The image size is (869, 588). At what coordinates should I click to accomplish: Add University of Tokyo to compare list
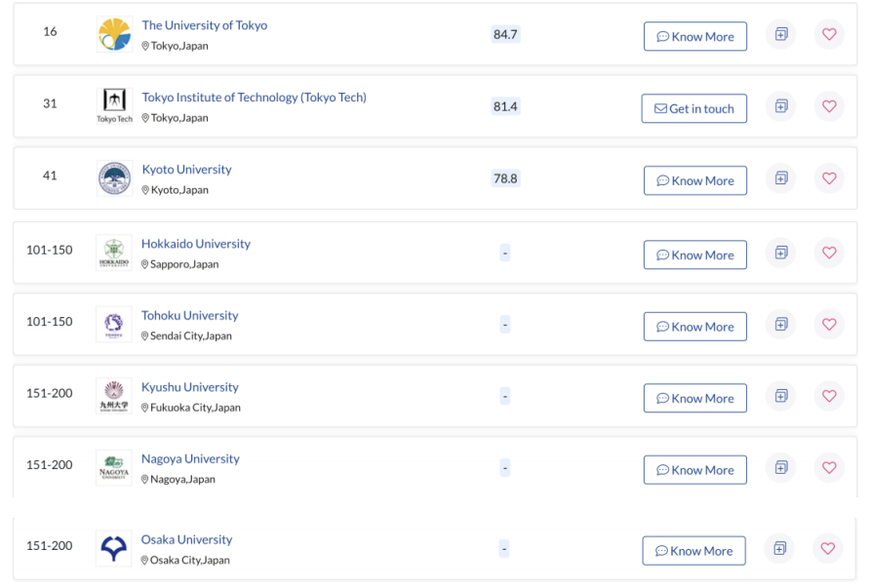coord(781,34)
